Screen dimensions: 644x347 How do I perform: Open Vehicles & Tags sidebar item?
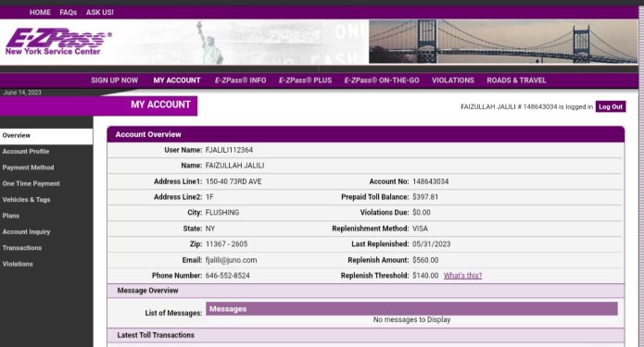pyautogui.click(x=26, y=200)
